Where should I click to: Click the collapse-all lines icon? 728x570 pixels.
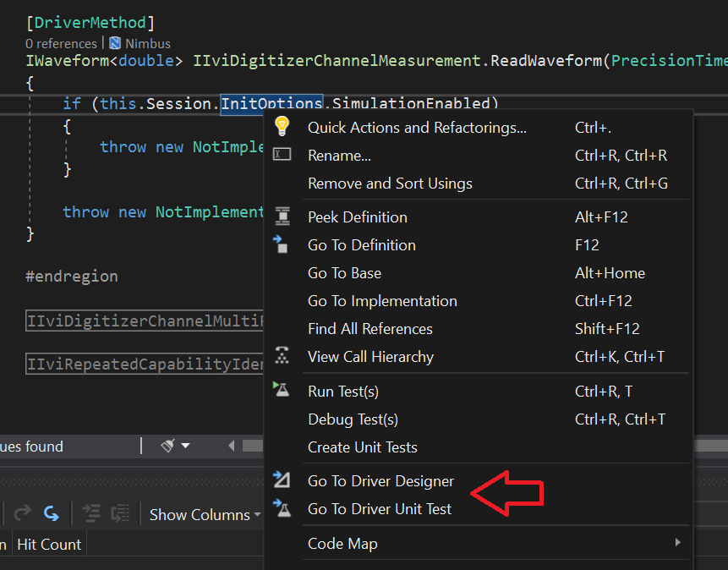click(x=120, y=513)
